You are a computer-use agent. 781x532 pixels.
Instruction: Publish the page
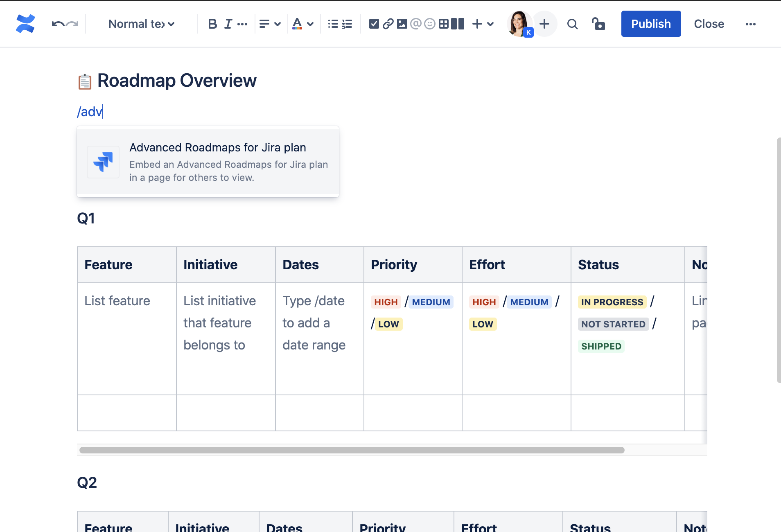tap(651, 24)
